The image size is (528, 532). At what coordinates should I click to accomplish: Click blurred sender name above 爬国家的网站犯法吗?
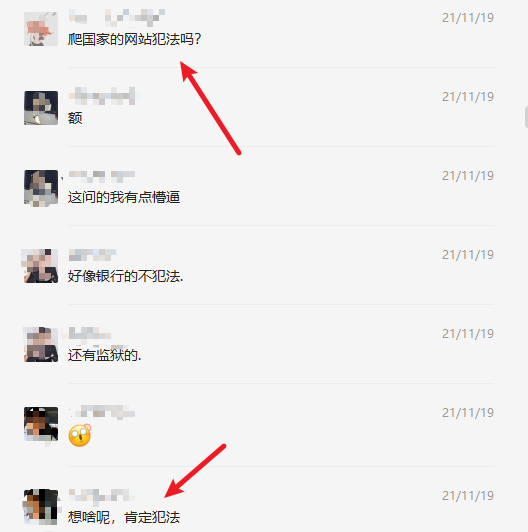[117, 17]
